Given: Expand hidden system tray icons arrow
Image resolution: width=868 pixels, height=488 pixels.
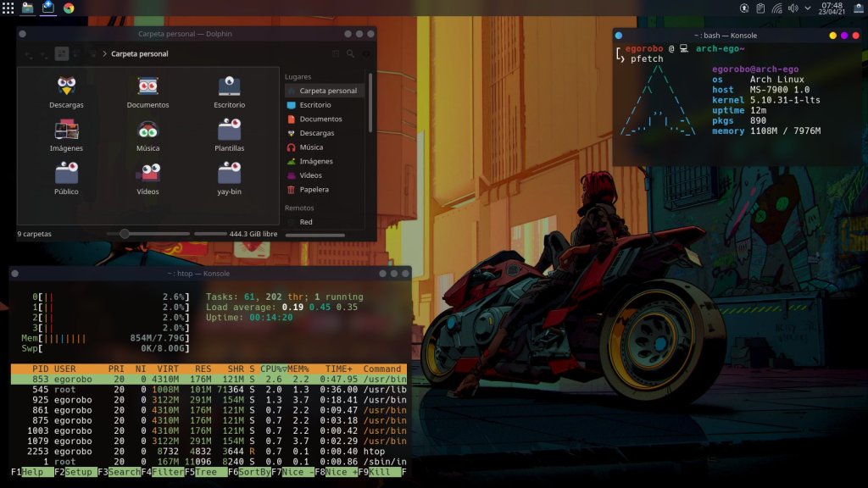Looking at the screenshot, I should (809, 8).
